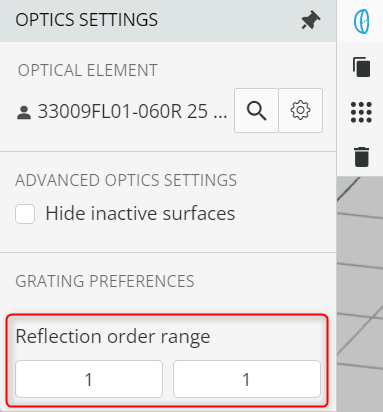Click the Advanced Optics Settings section header

pos(126,180)
